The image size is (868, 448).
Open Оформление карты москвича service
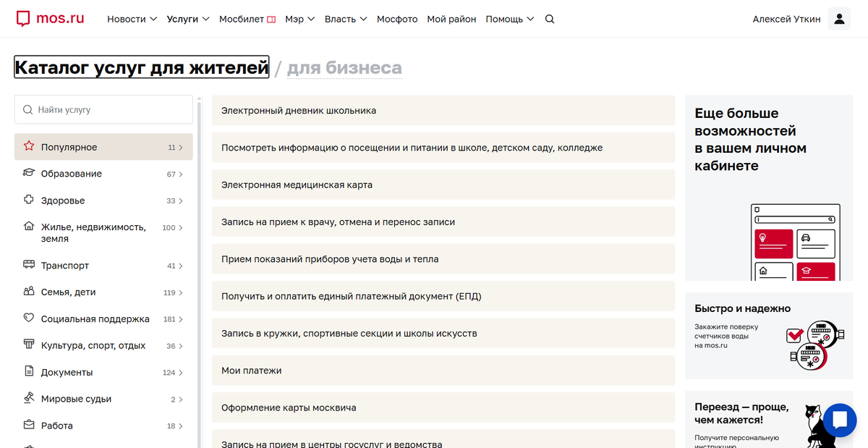pos(443,407)
